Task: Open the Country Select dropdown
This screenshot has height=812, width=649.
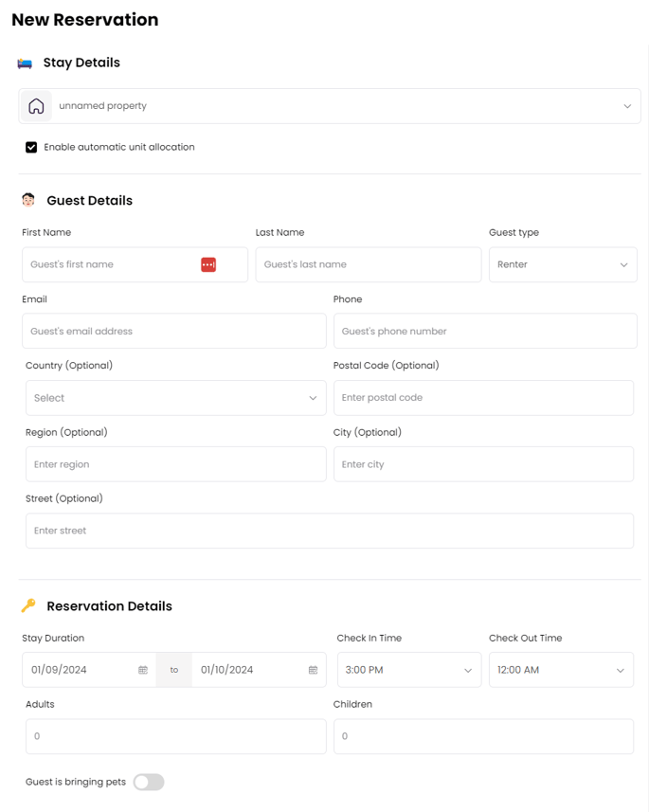Action: pos(176,398)
